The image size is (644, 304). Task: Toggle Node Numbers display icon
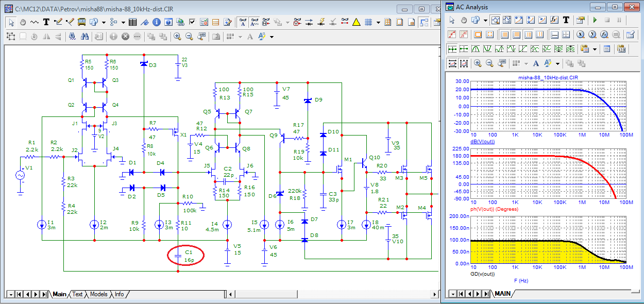[x=266, y=22]
